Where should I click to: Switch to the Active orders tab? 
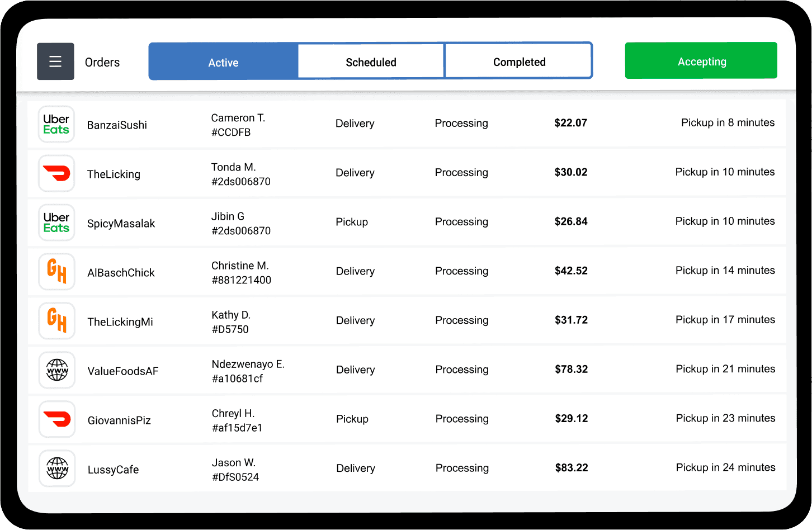coord(223,62)
